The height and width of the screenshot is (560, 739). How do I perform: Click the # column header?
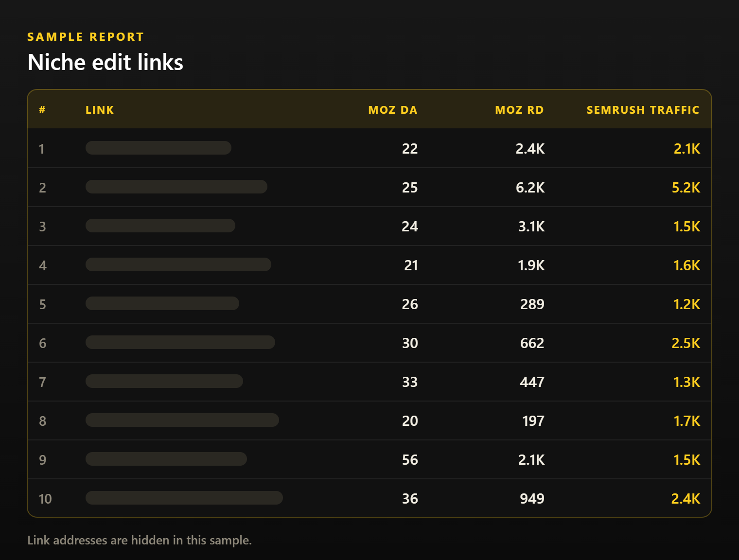(42, 110)
